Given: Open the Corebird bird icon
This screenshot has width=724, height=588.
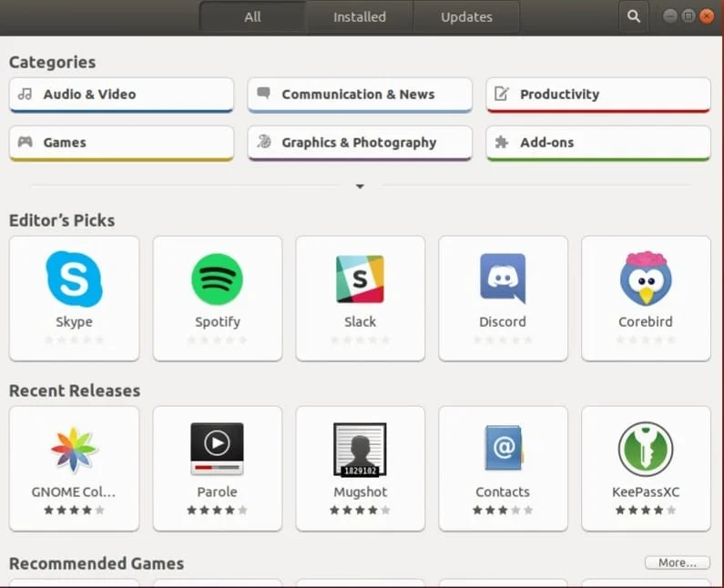Looking at the screenshot, I should 646,279.
